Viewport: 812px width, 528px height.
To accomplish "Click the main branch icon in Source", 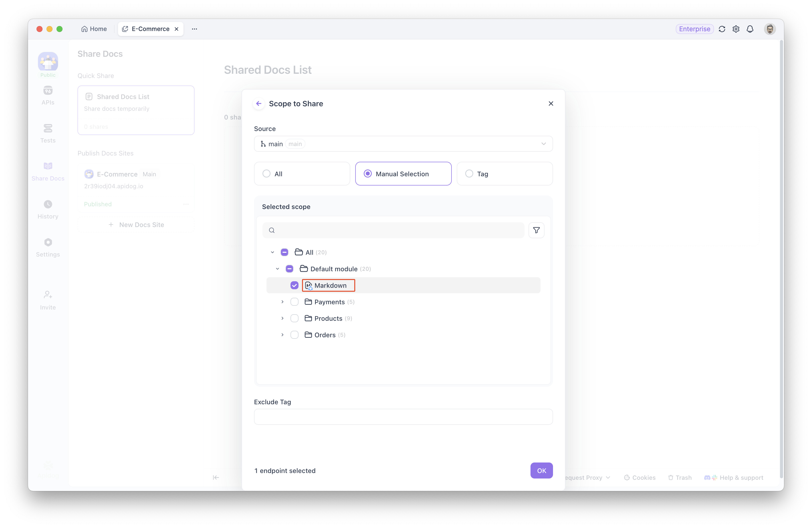I will click(x=263, y=144).
